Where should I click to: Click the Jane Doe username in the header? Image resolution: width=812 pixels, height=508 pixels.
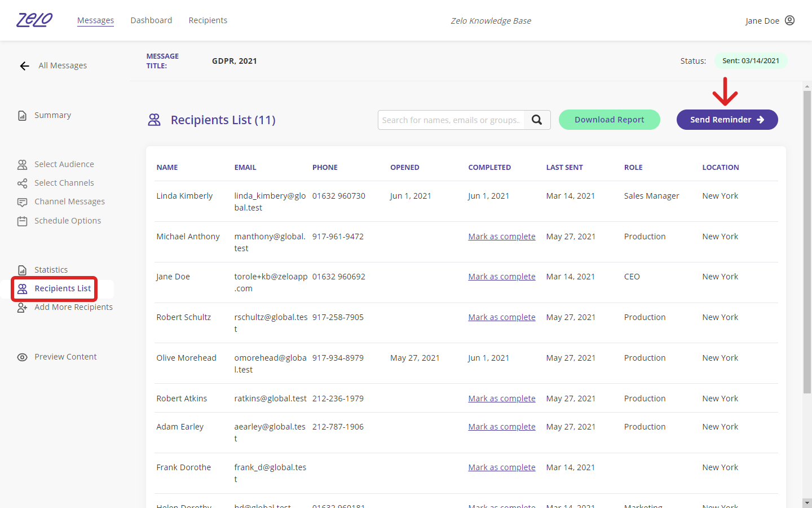point(762,21)
